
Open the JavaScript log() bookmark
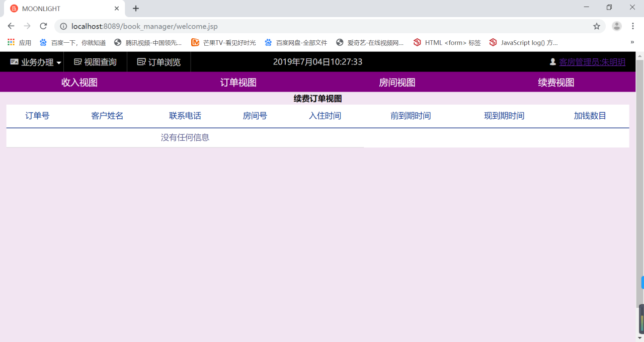pyautogui.click(x=524, y=43)
